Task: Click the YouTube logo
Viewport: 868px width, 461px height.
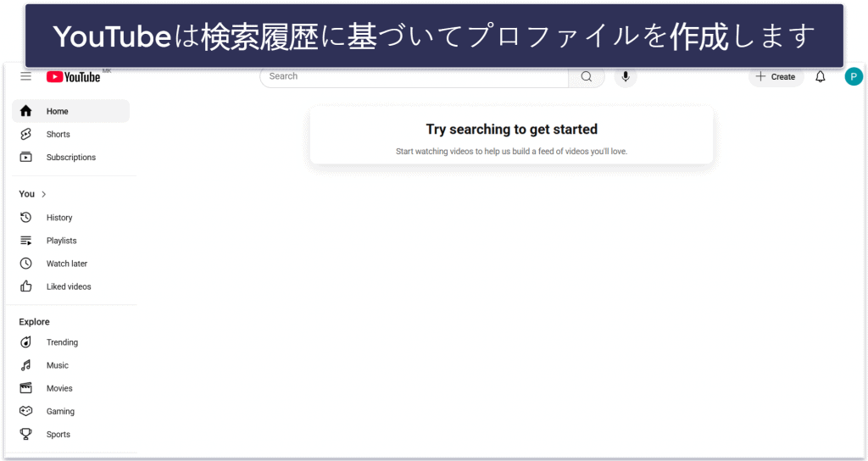Action: 73,77
